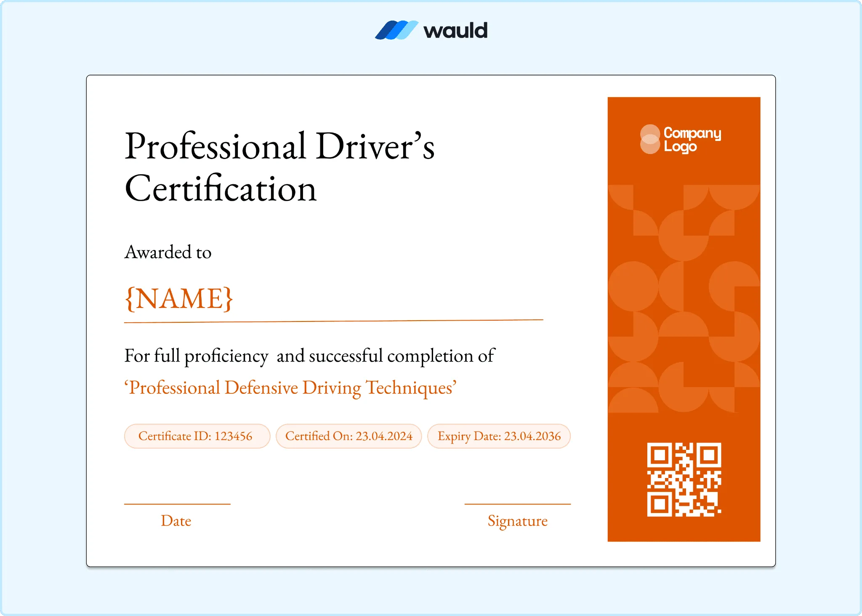
Task: Click the Company Logo circle icon
Action: click(x=650, y=139)
